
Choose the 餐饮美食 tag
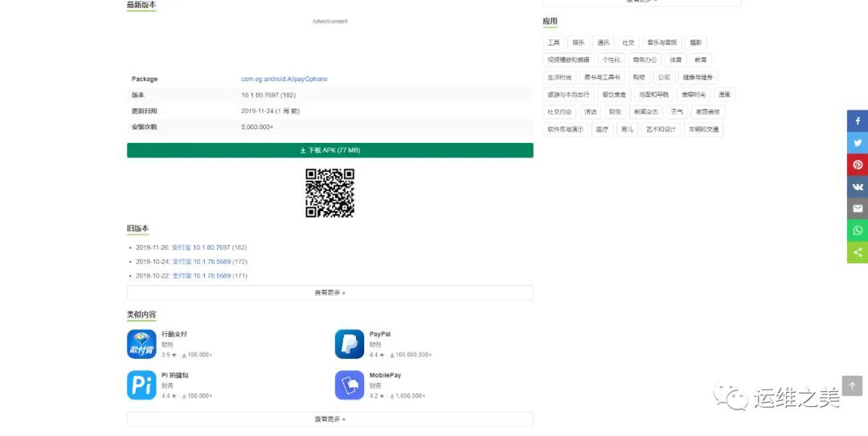click(x=614, y=95)
